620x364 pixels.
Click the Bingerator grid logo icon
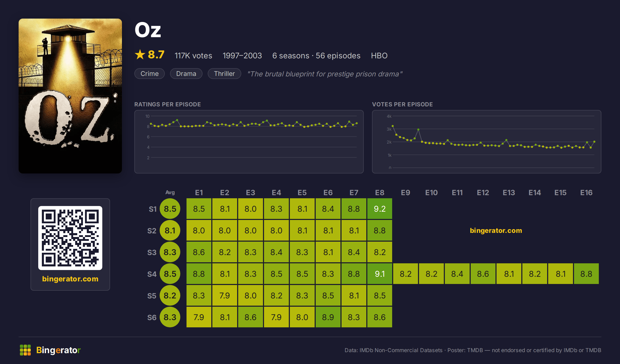[25, 350]
